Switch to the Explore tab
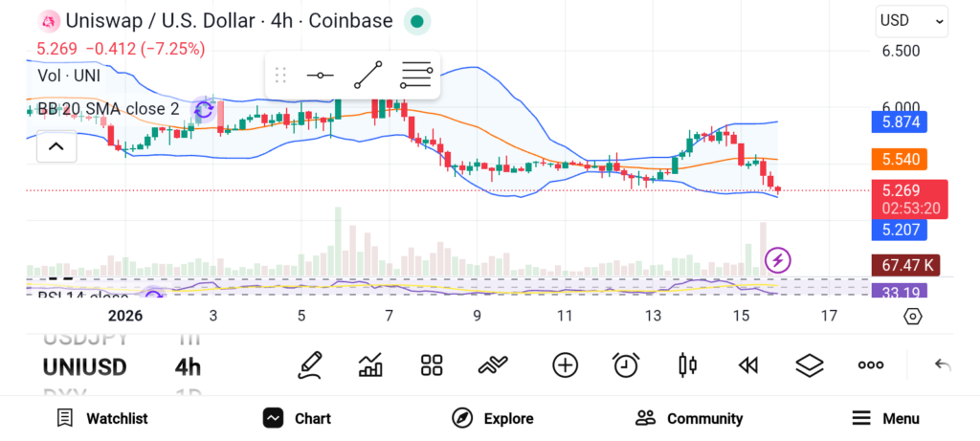This screenshot has height=441, width=980. [x=493, y=418]
